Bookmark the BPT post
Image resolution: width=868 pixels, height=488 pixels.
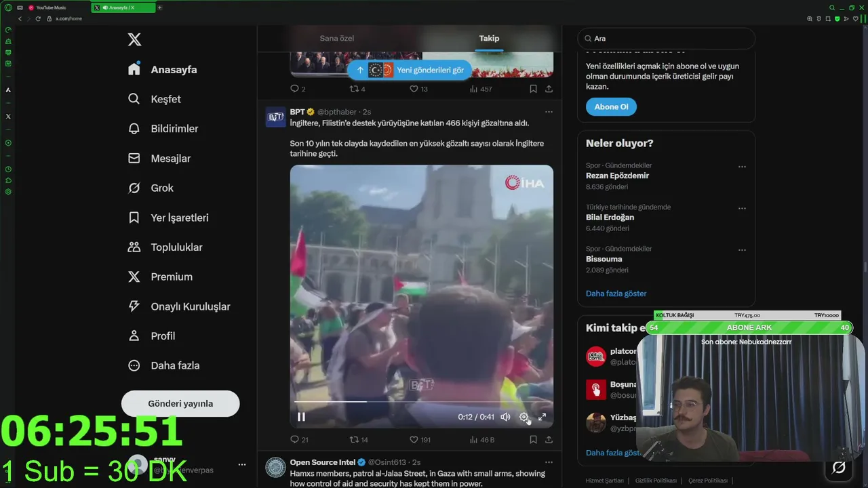[533, 440]
